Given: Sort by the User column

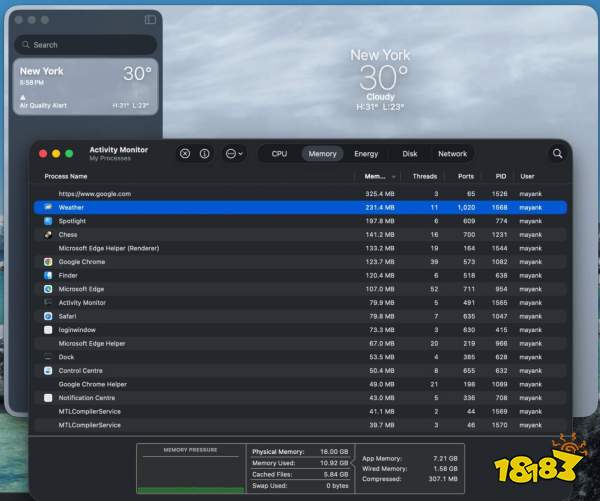Looking at the screenshot, I should coord(527,176).
